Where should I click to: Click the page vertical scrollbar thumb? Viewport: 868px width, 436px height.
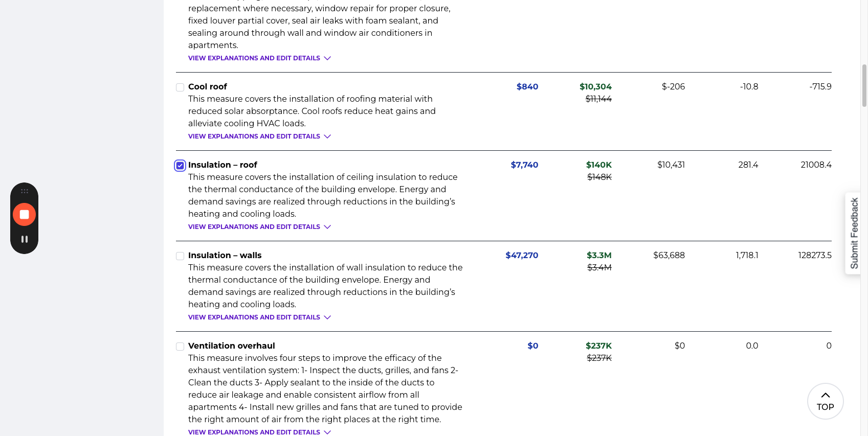(x=864, y=85)
